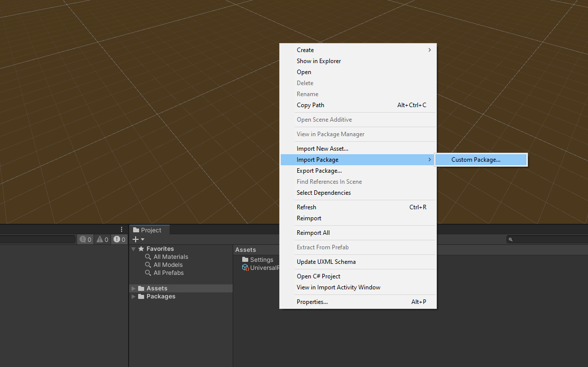Screen dimensions: 588x367
Task: Expand the Assets folder tree
Action: 134,288
